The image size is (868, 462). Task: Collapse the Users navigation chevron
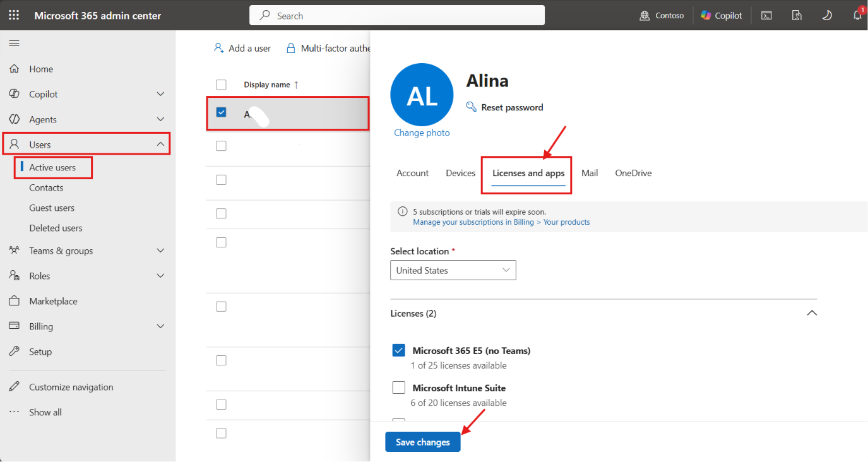pos(160,145)
